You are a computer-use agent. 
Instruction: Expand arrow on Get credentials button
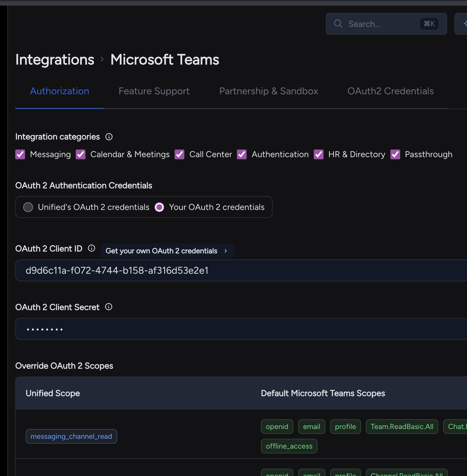point(226,251)
